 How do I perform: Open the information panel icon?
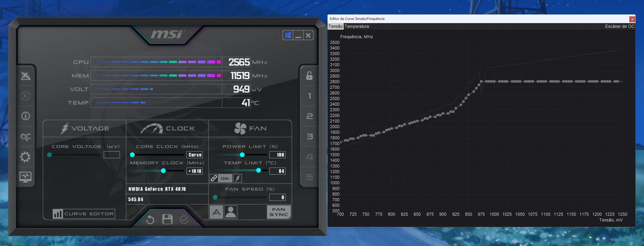point(25,116)
